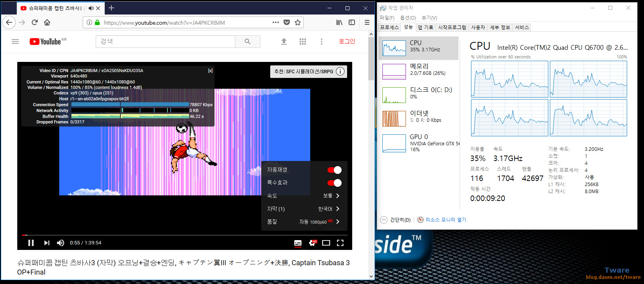The height and width of the screenshot is (284, 644).
Task: Click 로그인 sign-in link
Action: pos(347,41)
